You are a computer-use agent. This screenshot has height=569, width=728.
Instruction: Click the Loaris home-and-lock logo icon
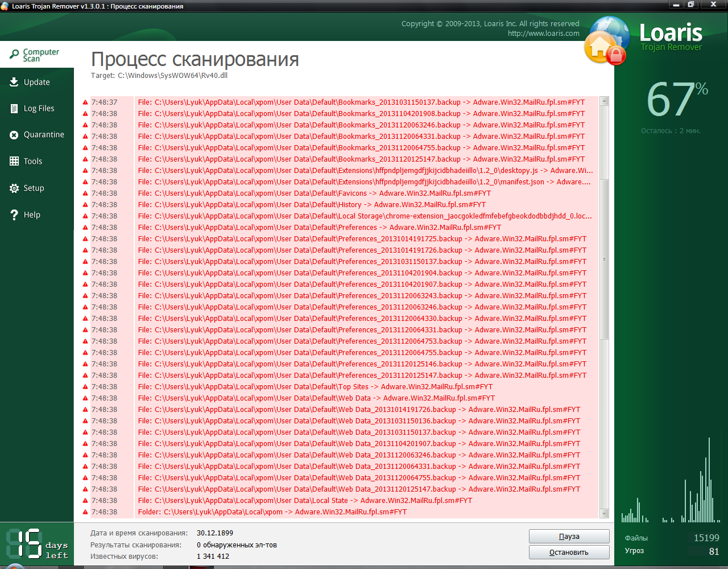606,41
